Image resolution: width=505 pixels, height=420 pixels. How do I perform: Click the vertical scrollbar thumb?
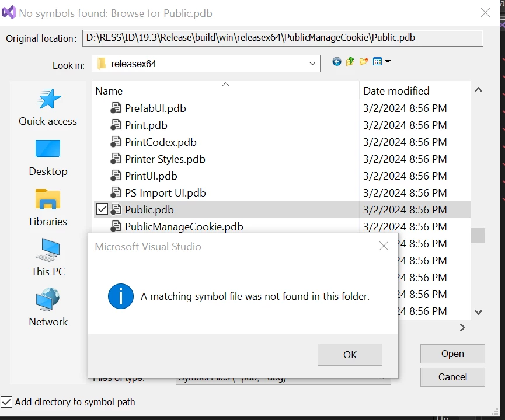click(x=478, y=236)
